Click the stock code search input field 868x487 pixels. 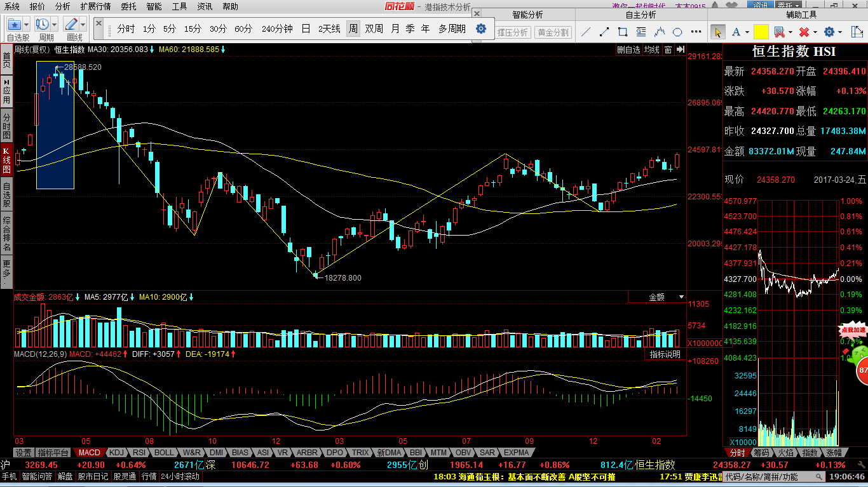(x=775, y=476)
